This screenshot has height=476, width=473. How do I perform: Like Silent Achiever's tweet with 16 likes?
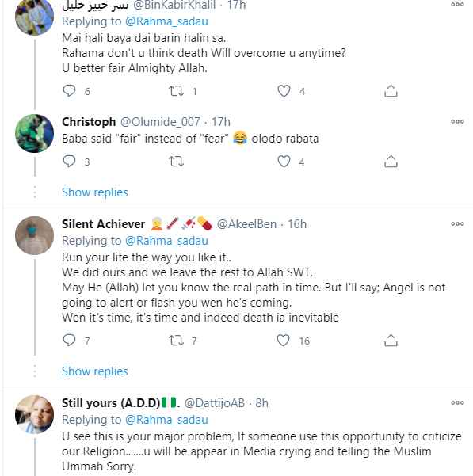284,341
